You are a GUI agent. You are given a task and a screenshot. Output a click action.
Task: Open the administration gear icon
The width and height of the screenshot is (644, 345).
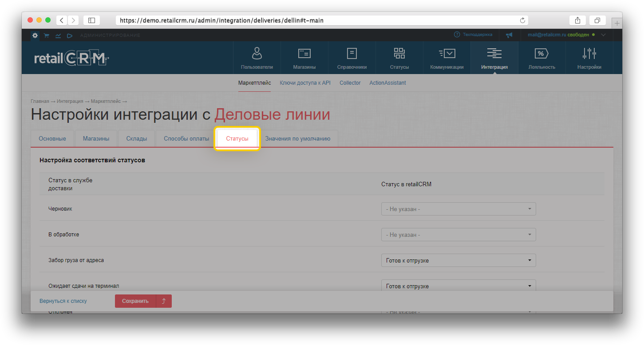click(35, 35)
